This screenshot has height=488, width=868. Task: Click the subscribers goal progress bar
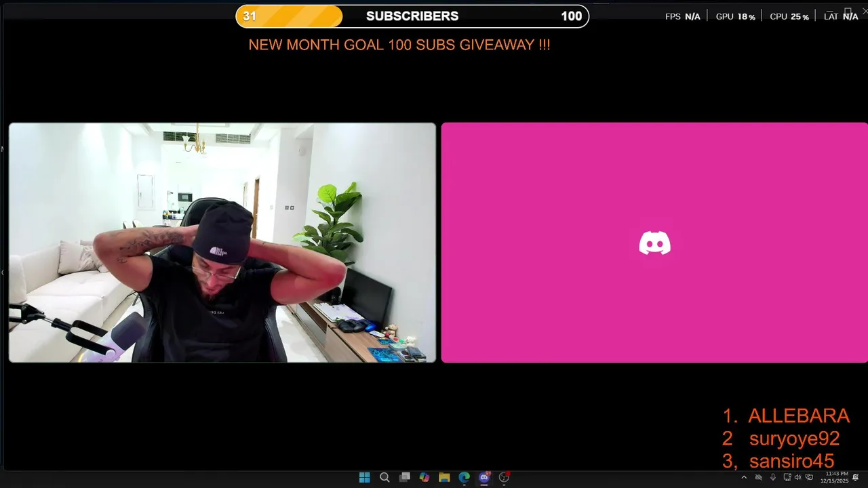412,16
